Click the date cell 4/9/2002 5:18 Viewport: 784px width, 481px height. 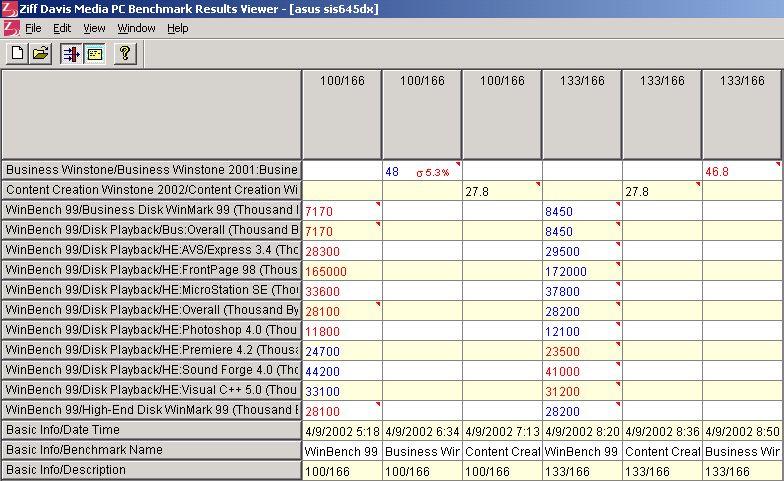tap(342, 431)
